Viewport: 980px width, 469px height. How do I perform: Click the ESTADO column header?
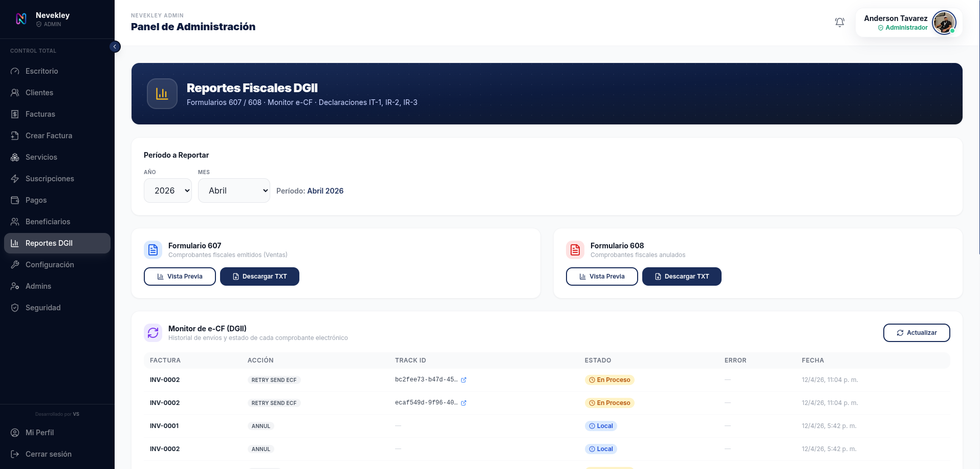[598, 360]
